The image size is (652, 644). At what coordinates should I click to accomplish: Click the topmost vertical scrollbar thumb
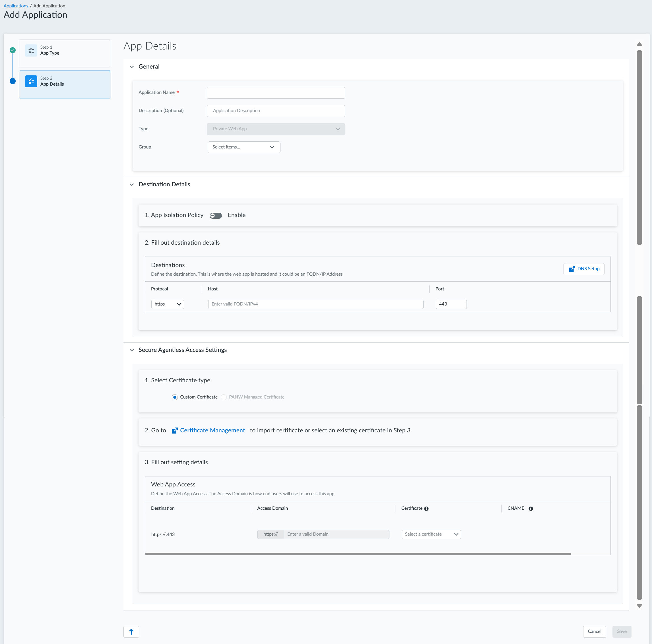tap(639, 148)
